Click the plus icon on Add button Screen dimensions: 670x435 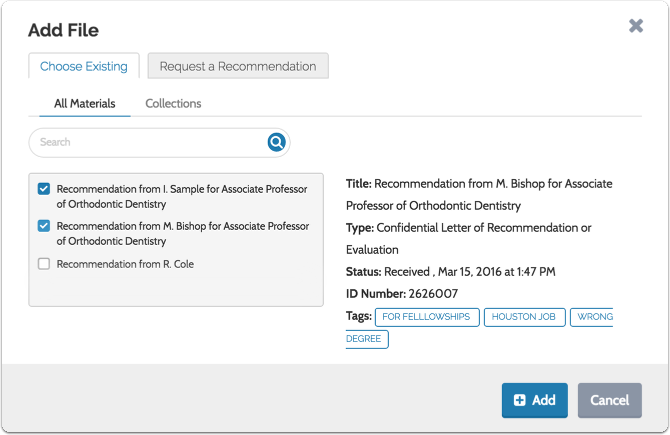[520, 400]
